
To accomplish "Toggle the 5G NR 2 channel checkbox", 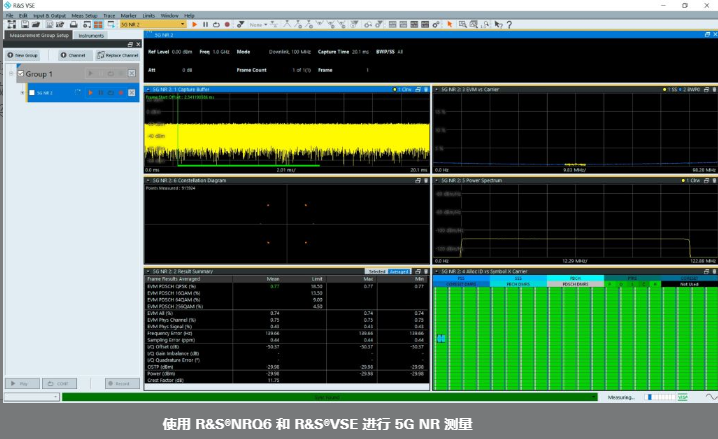I will (32, 92).
